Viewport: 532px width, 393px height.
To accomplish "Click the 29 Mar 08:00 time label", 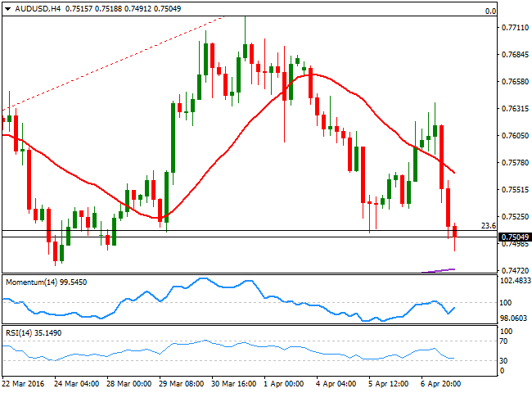I will [182, 384].
